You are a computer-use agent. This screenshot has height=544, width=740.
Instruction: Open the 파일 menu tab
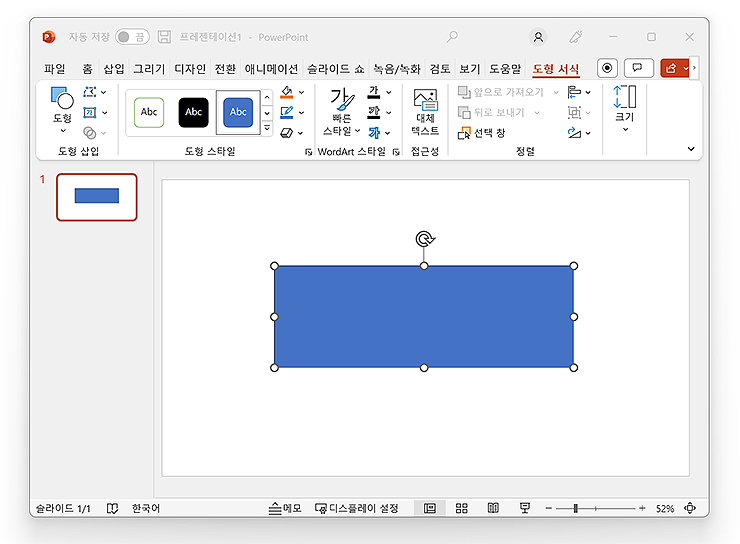(54, 69)
